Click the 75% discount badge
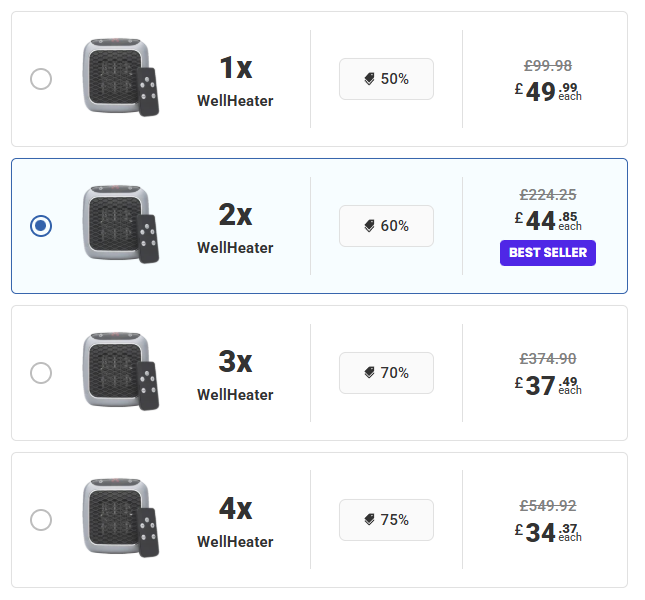The image size is (645, 600). [386, 520]
